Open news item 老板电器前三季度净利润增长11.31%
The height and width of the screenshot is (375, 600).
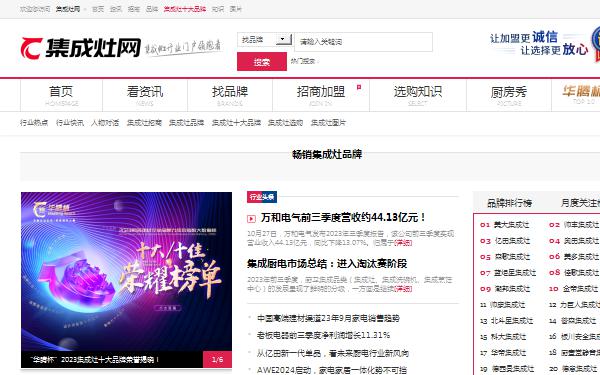(x=324, y=335)
